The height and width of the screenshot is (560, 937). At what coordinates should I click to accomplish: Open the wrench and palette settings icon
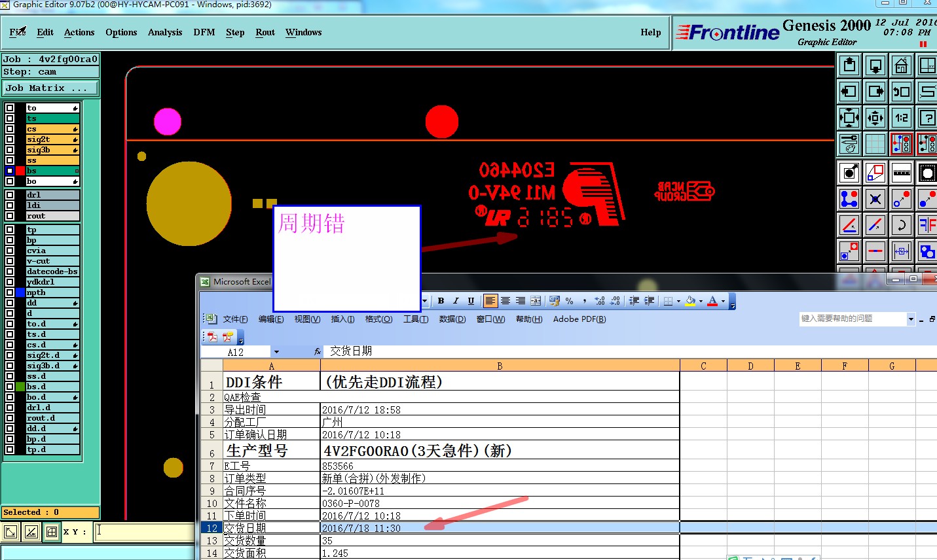[x=849, y=144]
